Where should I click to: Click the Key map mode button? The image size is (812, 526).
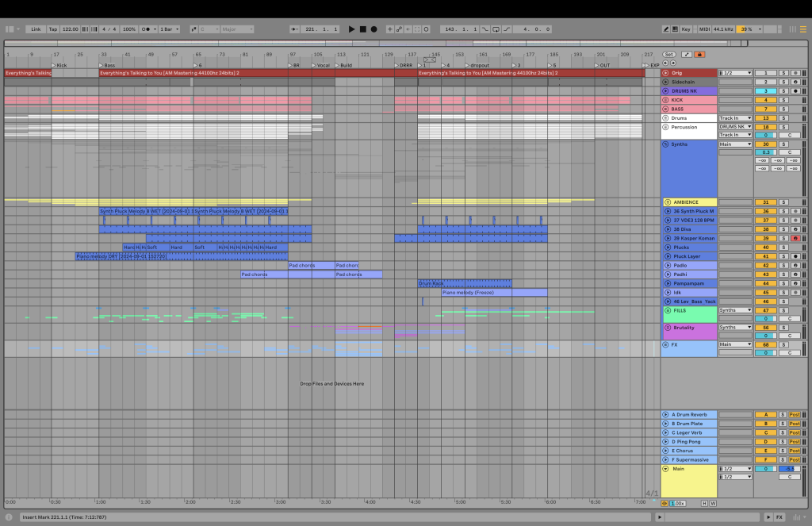pyautogui.click(x=685, y=29)
